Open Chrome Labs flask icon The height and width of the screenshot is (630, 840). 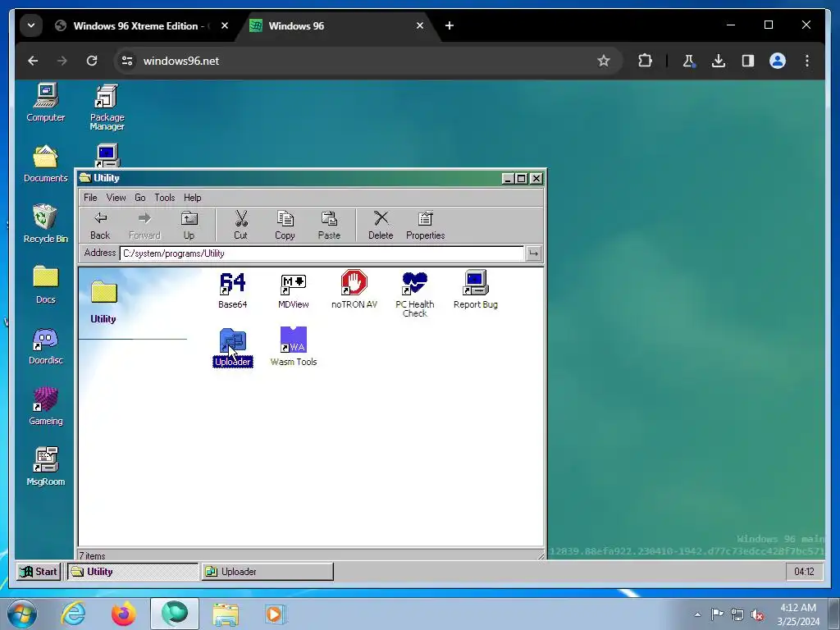(689, 61)
